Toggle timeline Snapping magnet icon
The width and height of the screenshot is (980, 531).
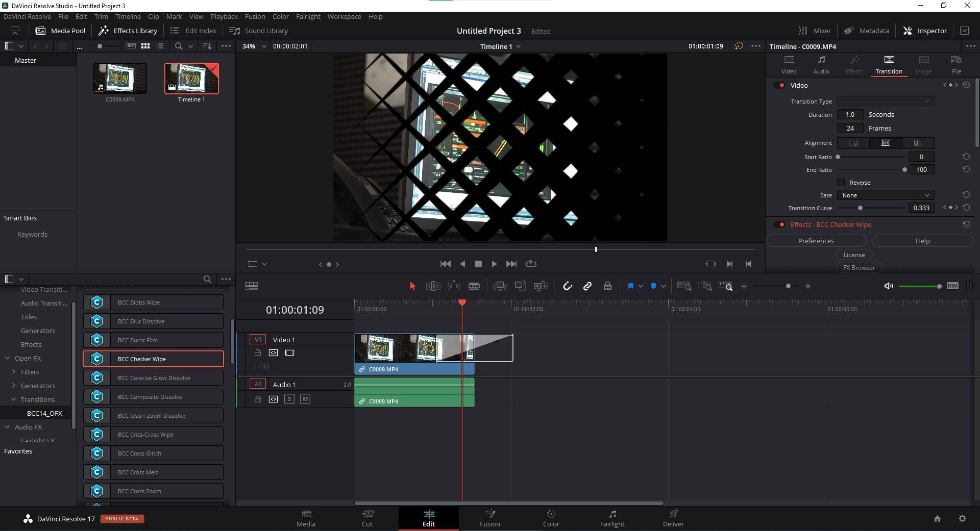[x=567, y=286]
